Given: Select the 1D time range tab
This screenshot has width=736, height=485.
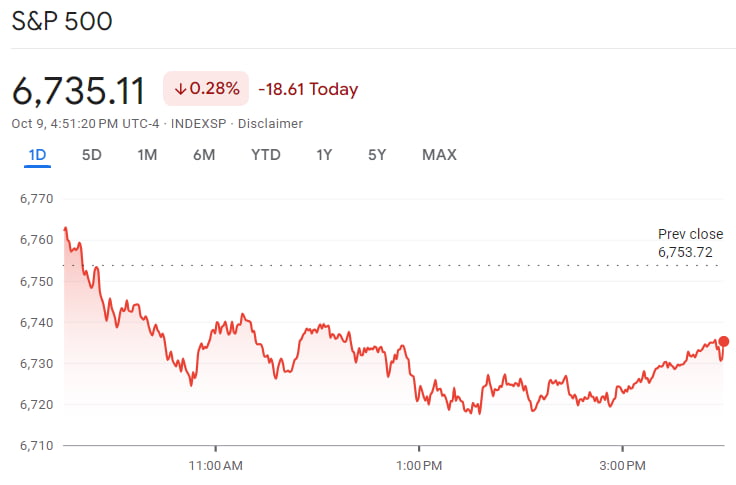Looking at the screenshot, I should coord(37,155).
